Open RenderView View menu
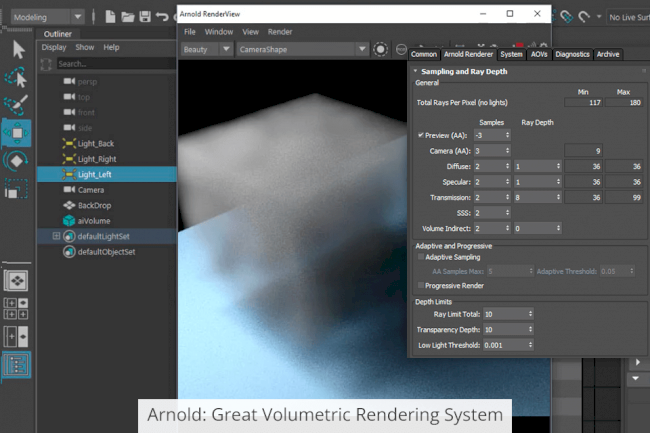Viewport: 650px width, 433px height. (x=250, y=32)
